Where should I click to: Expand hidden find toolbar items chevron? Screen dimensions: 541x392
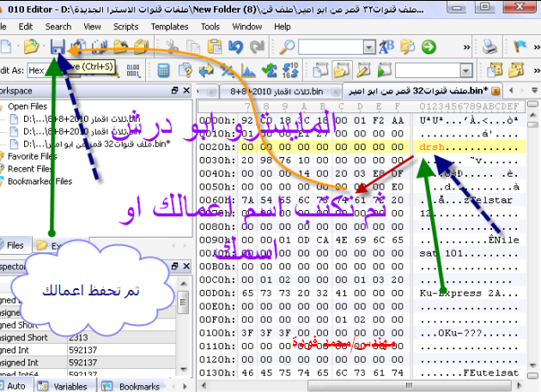point(466,47)
